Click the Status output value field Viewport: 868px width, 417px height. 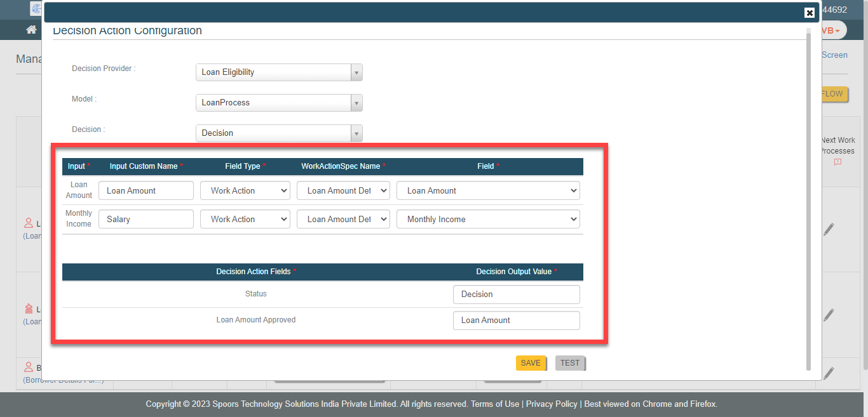click(516, 295)
